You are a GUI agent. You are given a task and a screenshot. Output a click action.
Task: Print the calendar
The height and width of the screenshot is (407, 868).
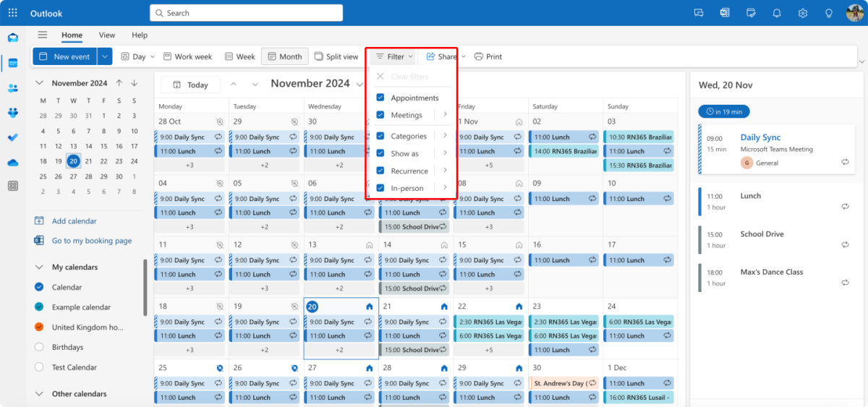tap(488, 56)
